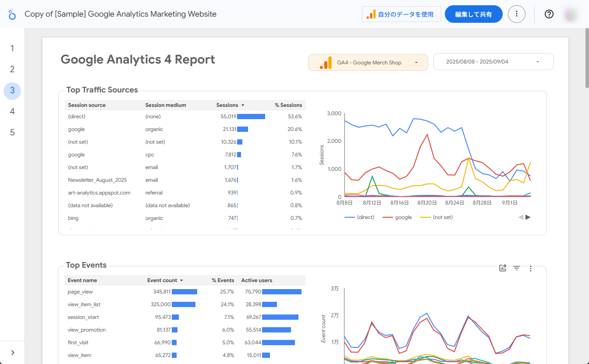
Task: Select page 3 in the sidebar
Action: tap(12, 91)
